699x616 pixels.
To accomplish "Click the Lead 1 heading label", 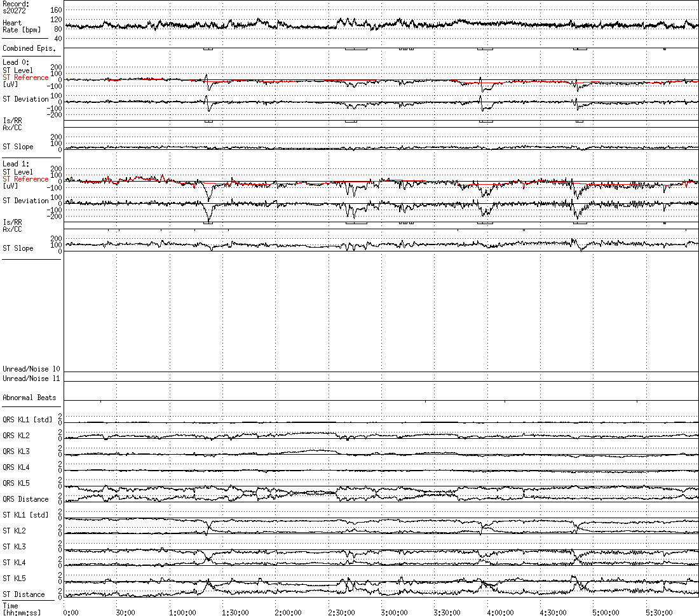I will (16, 164).
